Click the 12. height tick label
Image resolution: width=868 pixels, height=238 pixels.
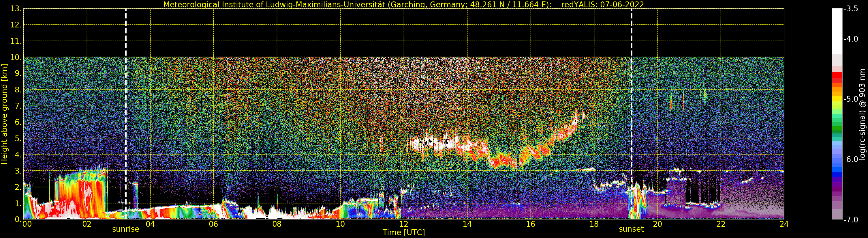16,25
